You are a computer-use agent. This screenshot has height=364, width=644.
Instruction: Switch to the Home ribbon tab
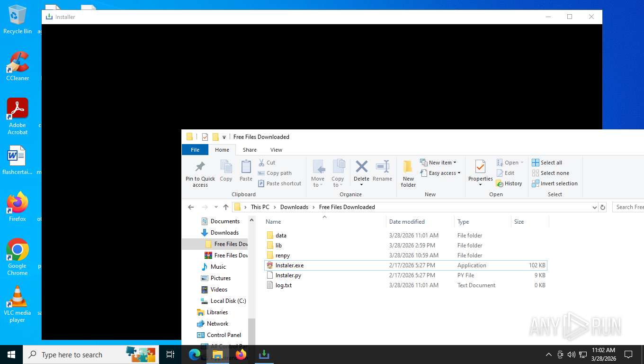[222, 150]
